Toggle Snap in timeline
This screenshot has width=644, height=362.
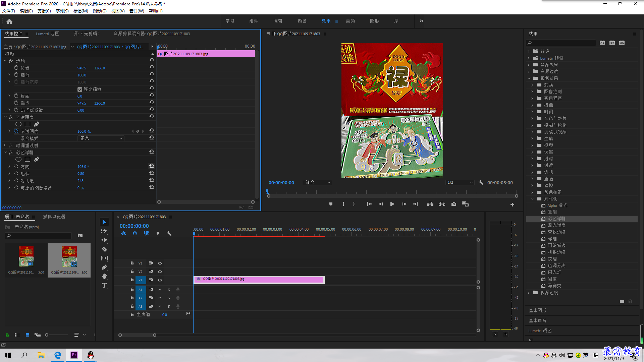point(135,233)
